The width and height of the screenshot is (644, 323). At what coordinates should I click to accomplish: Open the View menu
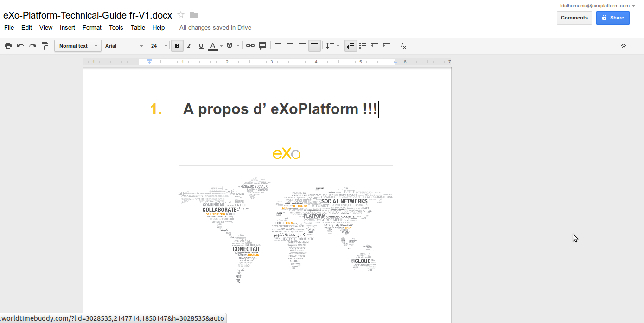(46, 27)
